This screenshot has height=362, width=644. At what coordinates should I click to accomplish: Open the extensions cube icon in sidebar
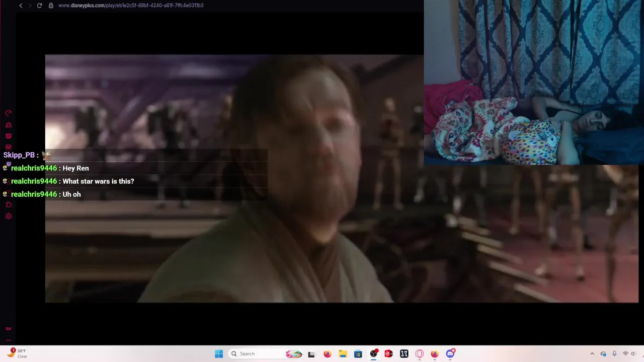[x=9, y=205]
